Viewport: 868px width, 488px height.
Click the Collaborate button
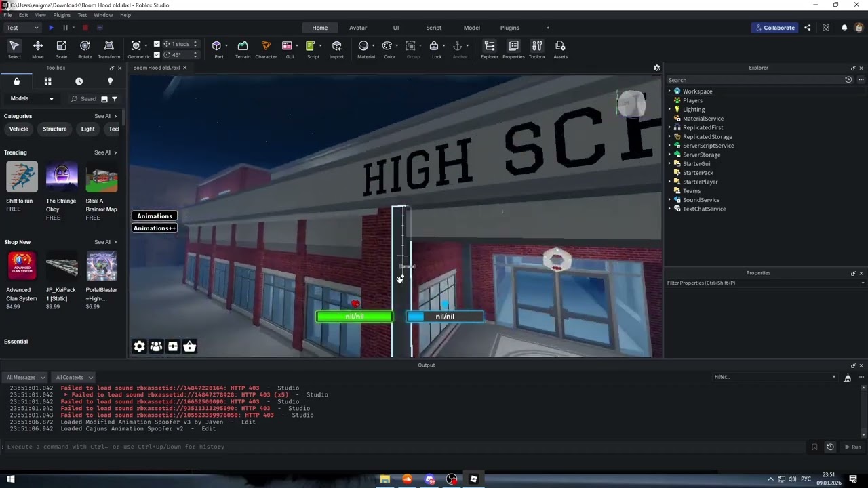[x=774, y=28]
